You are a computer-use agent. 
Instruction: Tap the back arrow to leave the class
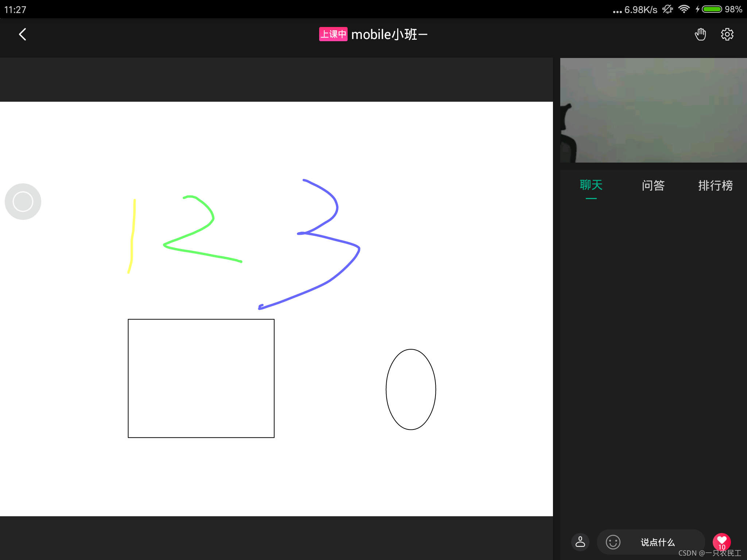tap(23, 34)
